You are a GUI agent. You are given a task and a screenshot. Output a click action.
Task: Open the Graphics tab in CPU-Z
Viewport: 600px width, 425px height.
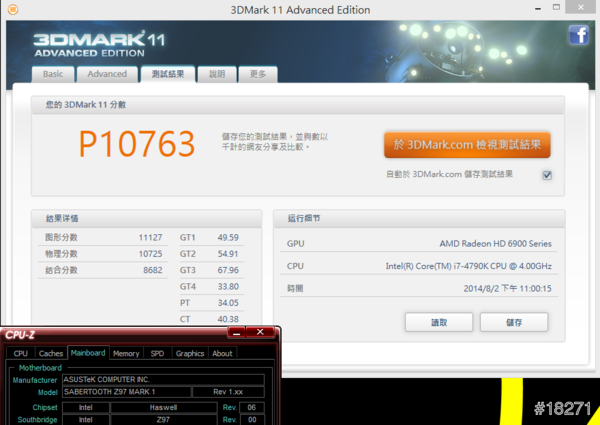click(190, 353)
